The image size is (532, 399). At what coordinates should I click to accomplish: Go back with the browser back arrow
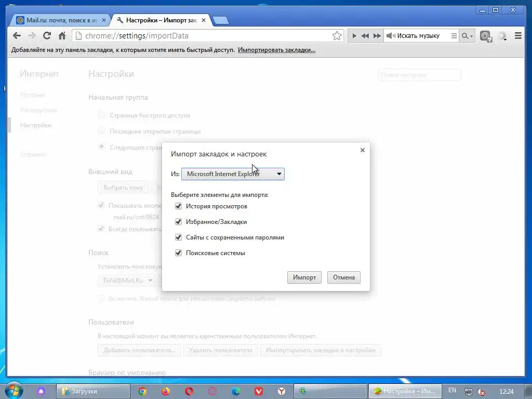[x=17, y=36]
